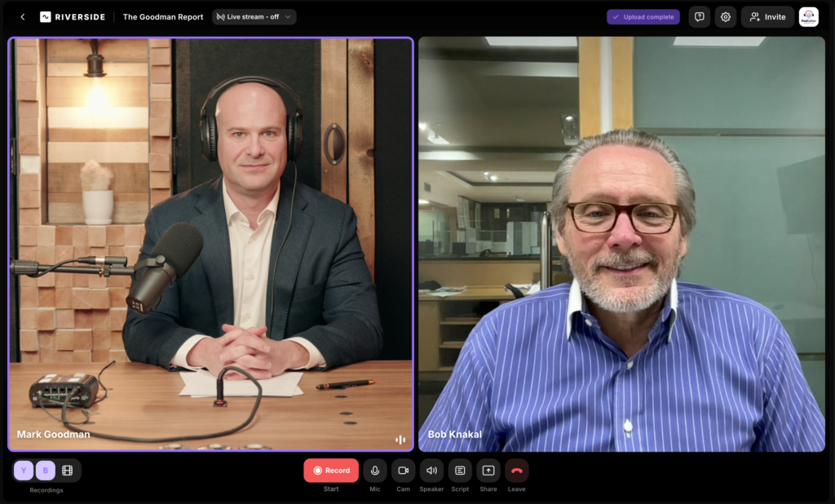Screen dimensions: 835x504
Task: Click the back arrow next to Riverside logo
Action: point(22,16)
